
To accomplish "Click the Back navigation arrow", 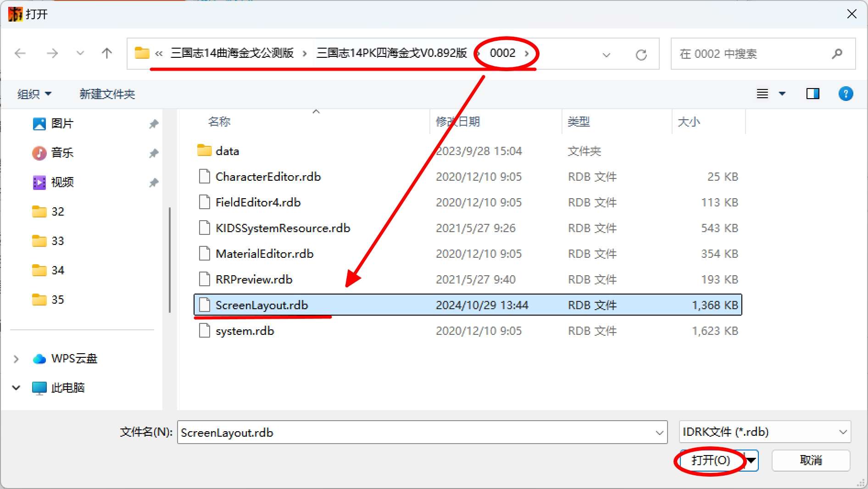I will click(20, 54).
